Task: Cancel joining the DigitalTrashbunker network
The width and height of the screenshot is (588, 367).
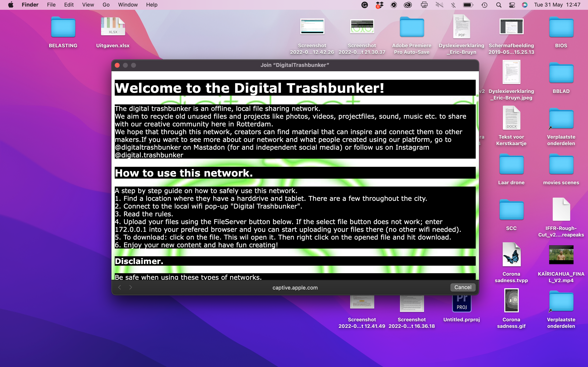Action: [x=463, y=287]
